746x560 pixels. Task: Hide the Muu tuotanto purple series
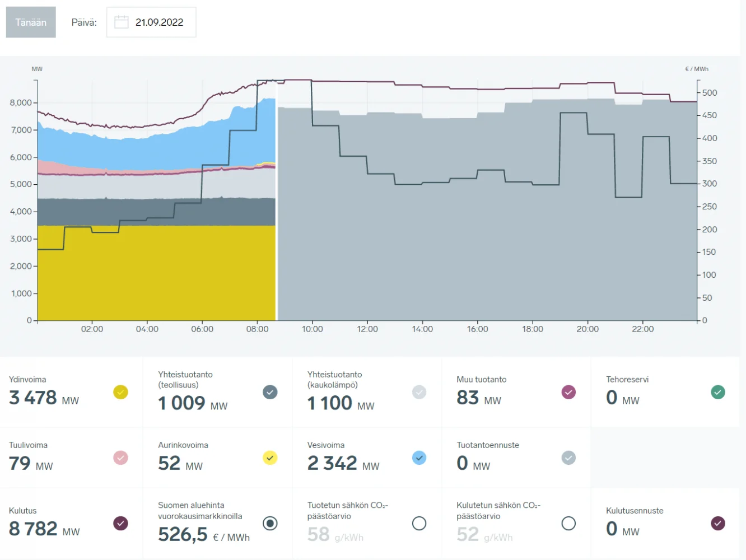568,392
